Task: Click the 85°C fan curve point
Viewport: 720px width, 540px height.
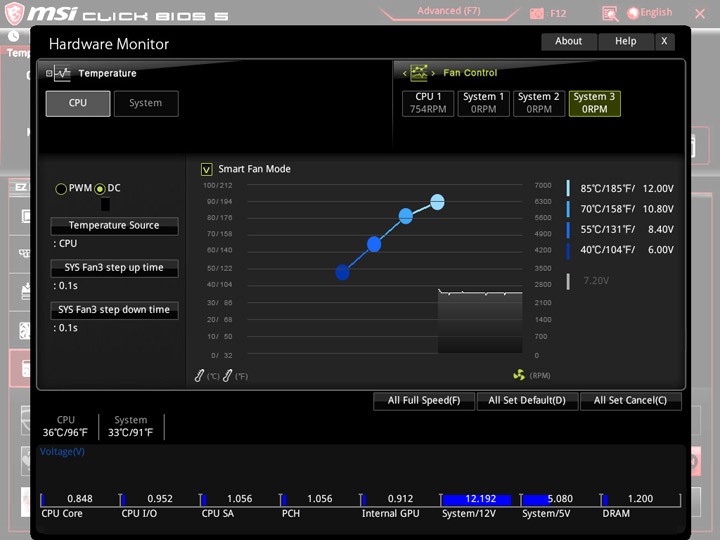Action: pyautogui.click(x=437, y=202)
